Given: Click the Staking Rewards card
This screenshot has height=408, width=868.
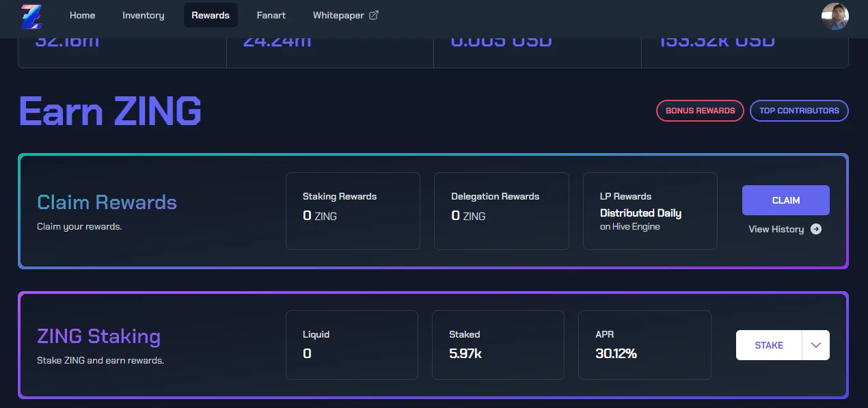Looking at the screenshot, I should [x=353, y=211].
